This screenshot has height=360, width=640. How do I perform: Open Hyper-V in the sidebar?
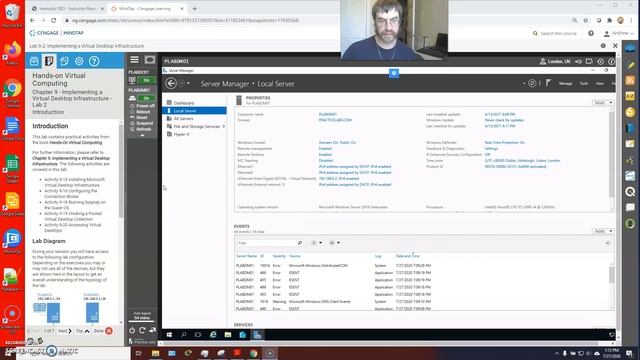click(181, 134)
